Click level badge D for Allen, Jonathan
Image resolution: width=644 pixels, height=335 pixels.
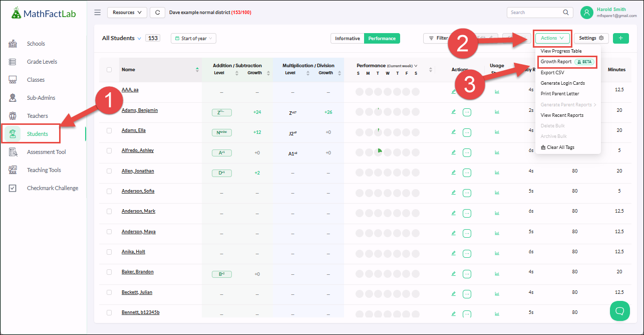pyautogui.click(x=222, y=173)
